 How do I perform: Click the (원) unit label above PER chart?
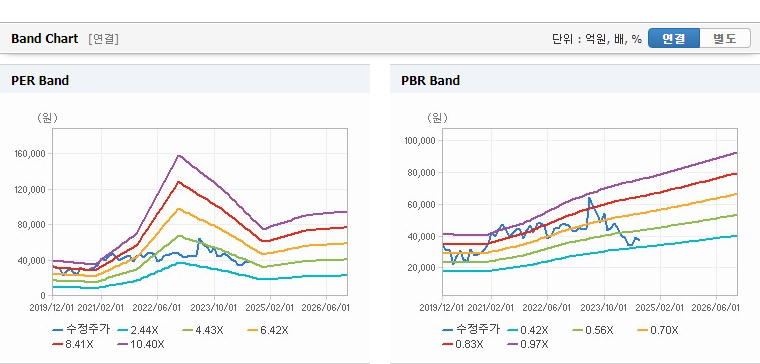[x=47, y=118]
